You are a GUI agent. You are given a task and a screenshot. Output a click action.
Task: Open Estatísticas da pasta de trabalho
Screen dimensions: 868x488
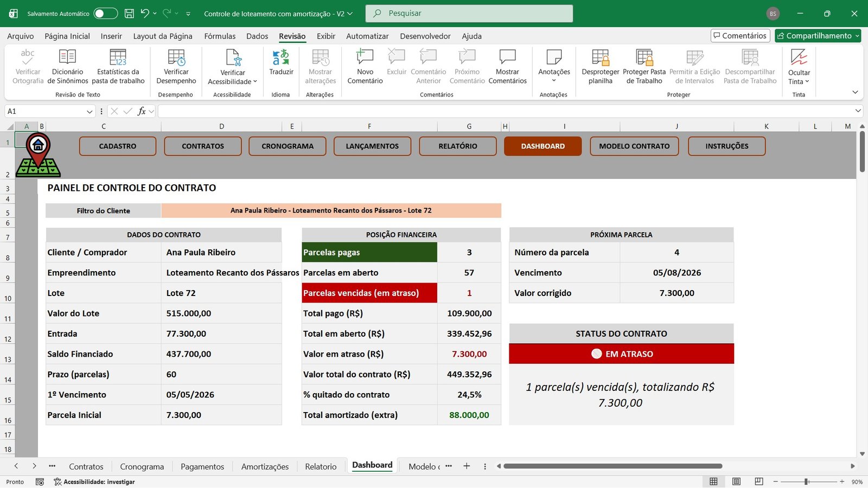pyautogui.click(x=118, y=67)
